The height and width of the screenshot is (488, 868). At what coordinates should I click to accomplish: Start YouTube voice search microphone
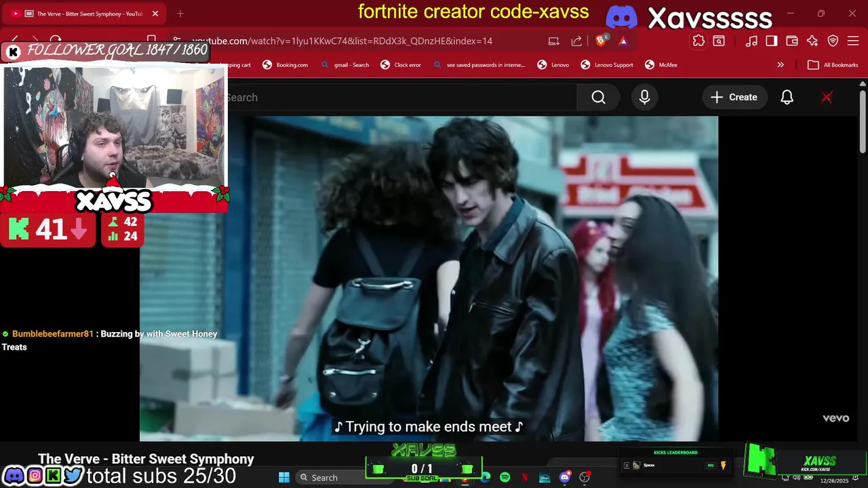(x=644, y=98)
